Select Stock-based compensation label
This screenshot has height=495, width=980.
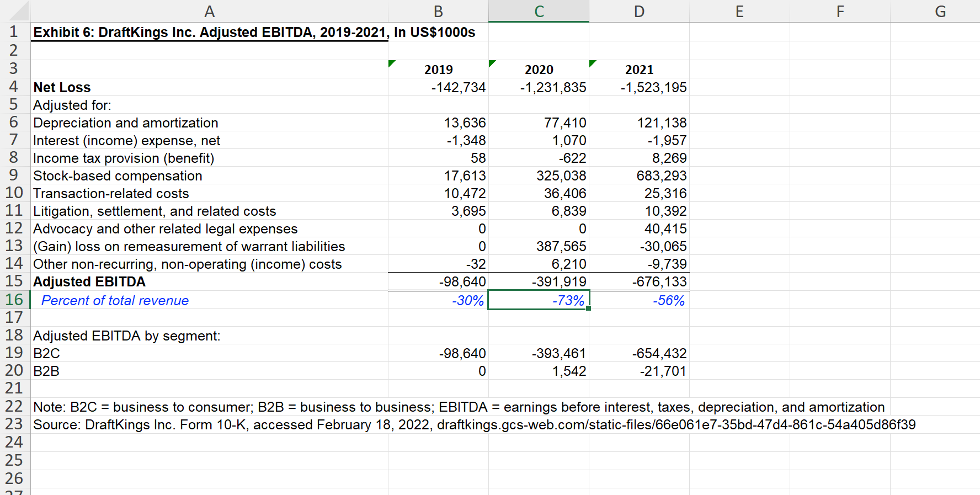tap(209, 175)
